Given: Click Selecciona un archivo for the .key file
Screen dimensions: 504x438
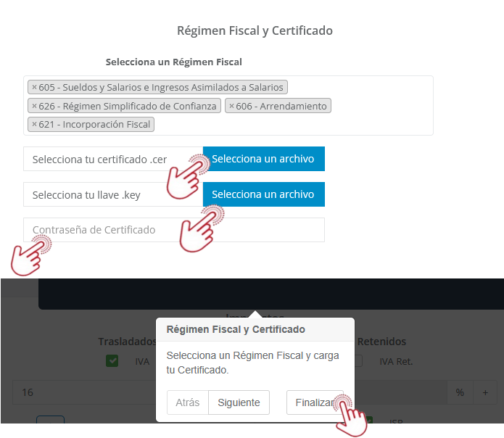Looking at the screenshot, I should pyautogui.click(x=263, y=194).
